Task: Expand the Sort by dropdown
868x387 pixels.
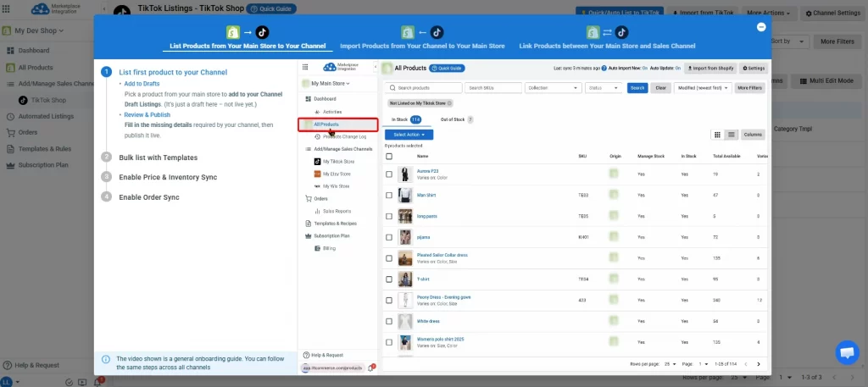Action: (790, 41)
